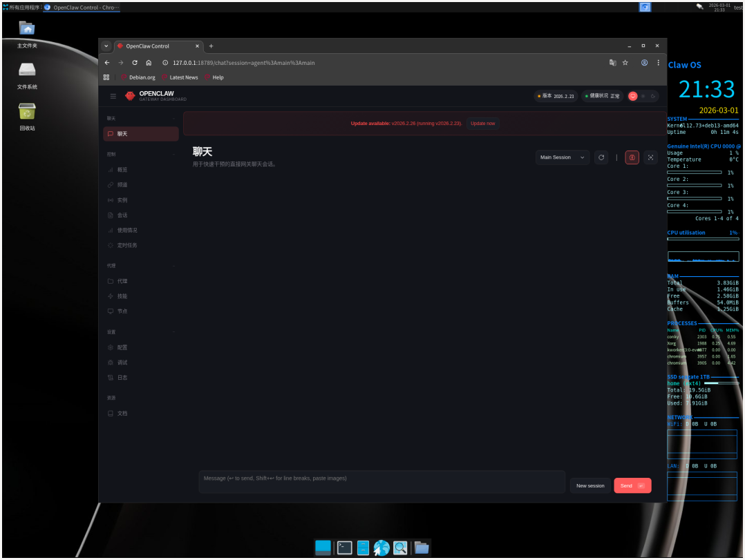This screenshot has height=560, width=745.
Task: Collapse the 设置 sidebar section header
Action: click(x=141, y=332)
